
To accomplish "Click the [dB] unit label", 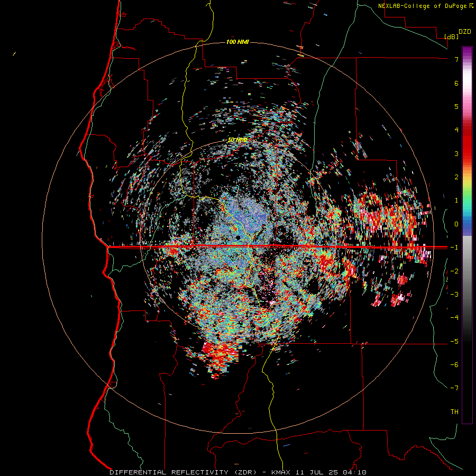I will point(451,36).
